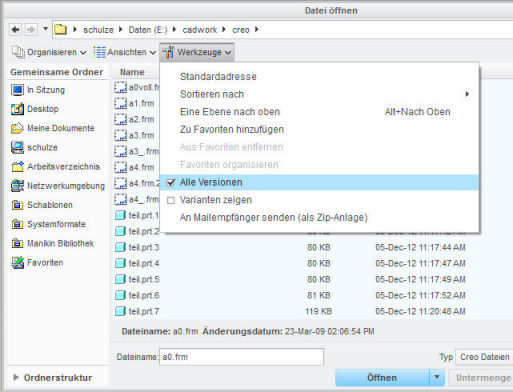Expand the arrow after 'cadwork' in path
Image resolution: width=513 pixels, height=392 pixels.
tap(224, 29)
